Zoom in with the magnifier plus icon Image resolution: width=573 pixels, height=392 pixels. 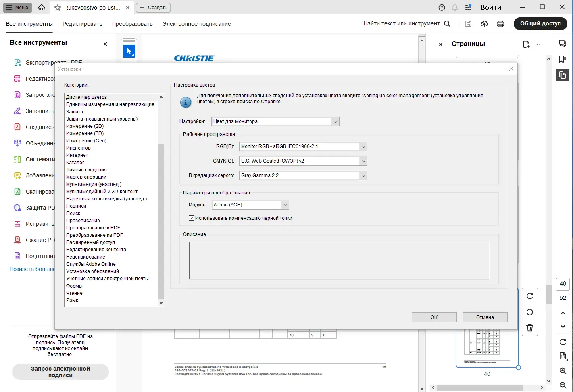coord(563,371)
